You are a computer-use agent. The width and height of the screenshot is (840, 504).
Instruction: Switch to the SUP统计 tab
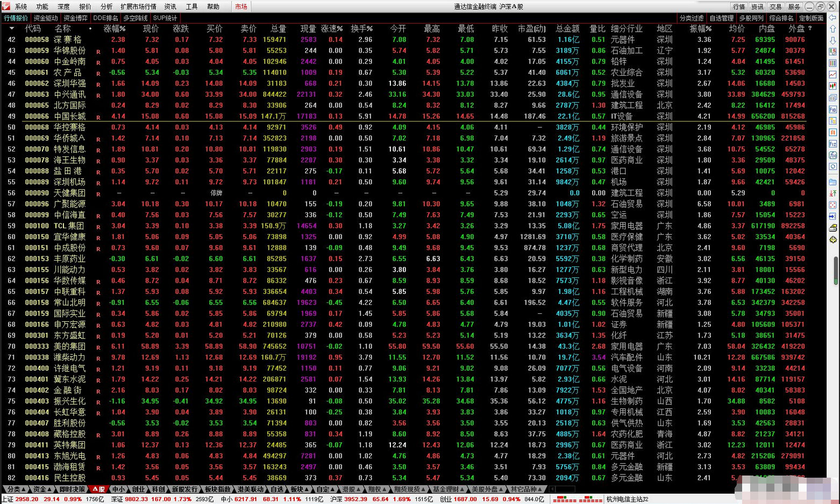coord(165,18)
